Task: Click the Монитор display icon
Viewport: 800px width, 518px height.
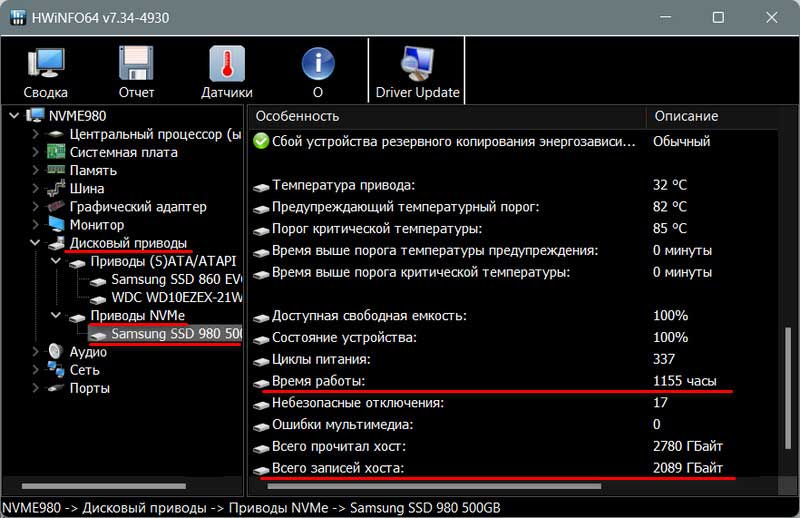Action: (x=56, y=224)
